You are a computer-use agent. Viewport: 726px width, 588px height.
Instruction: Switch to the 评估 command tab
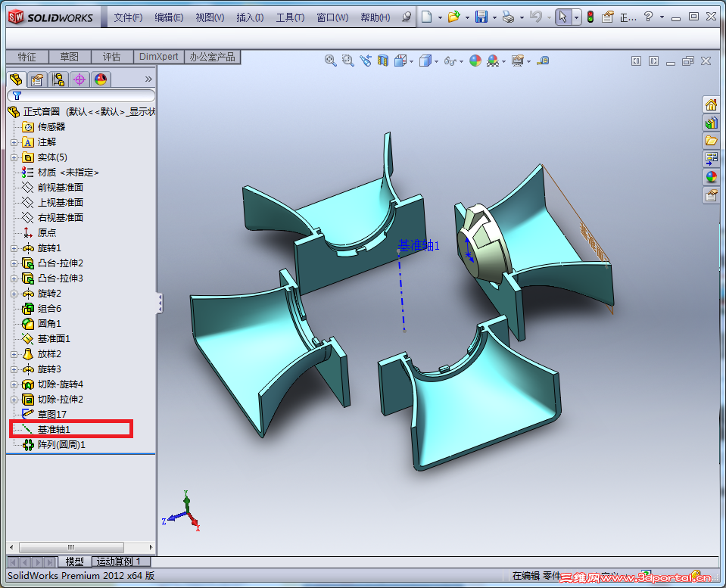click(x=111, y=57)
